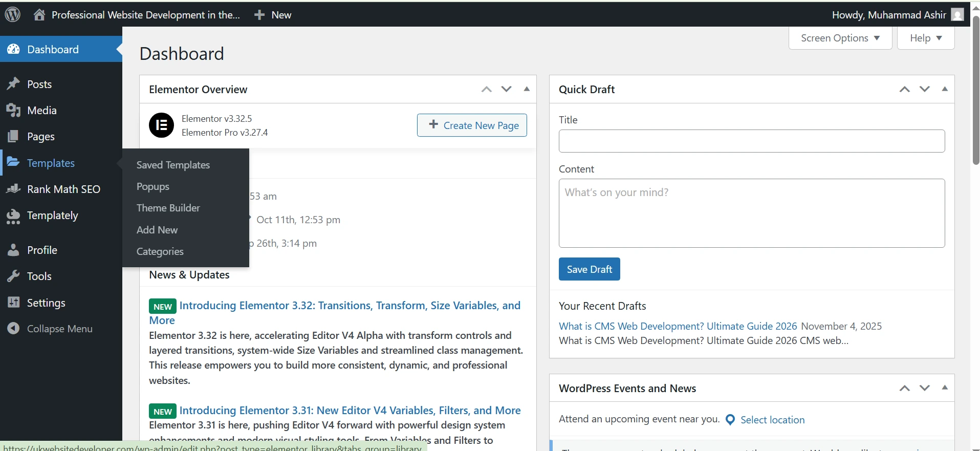Click Create New Page button
The image size is (980, 451).
(472, 125)
